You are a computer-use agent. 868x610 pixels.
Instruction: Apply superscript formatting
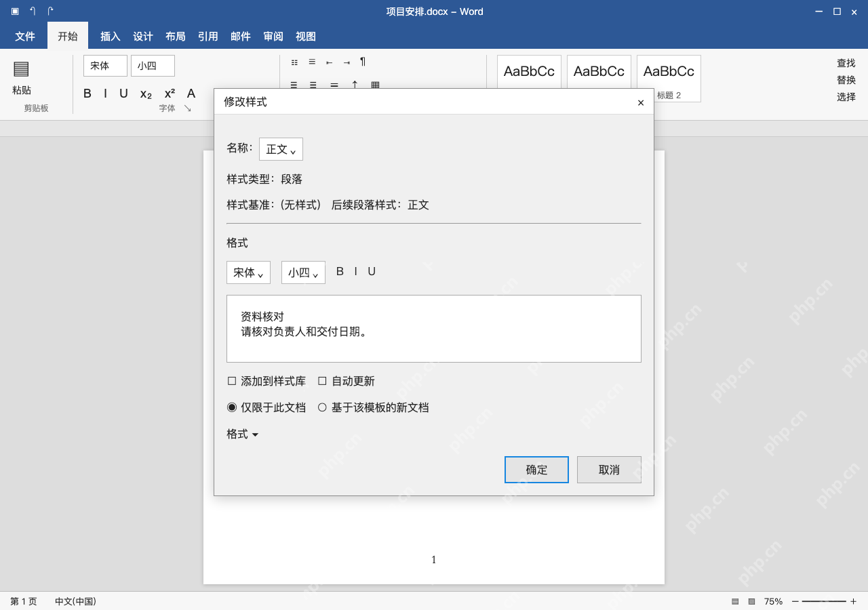coord(170,94)
